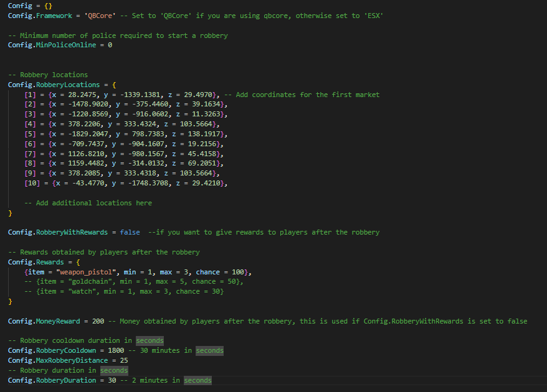Click Config.MinPoliceOnline value 0
Viewport: 547px width, 392px height.
pos(110,45)
